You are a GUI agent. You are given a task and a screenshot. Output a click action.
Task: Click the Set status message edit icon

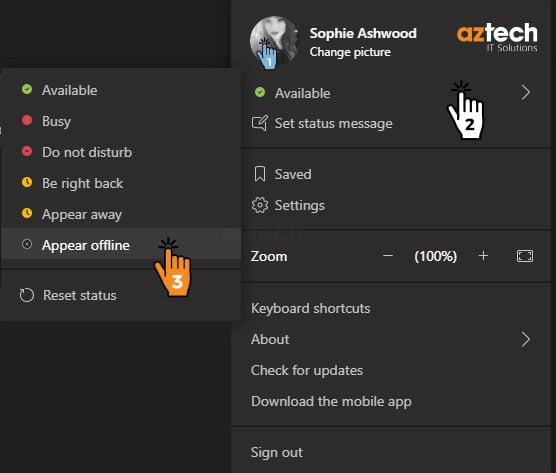click(259, 123)
